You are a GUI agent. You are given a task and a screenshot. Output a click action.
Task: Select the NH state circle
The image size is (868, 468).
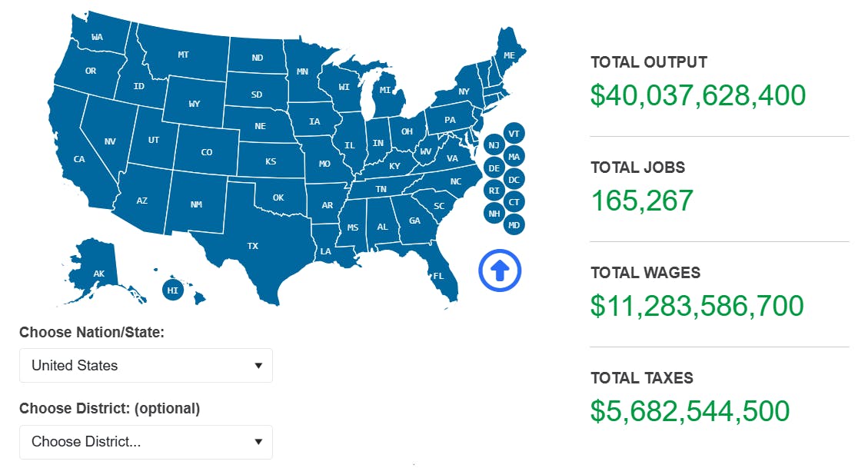pos(494,213)
